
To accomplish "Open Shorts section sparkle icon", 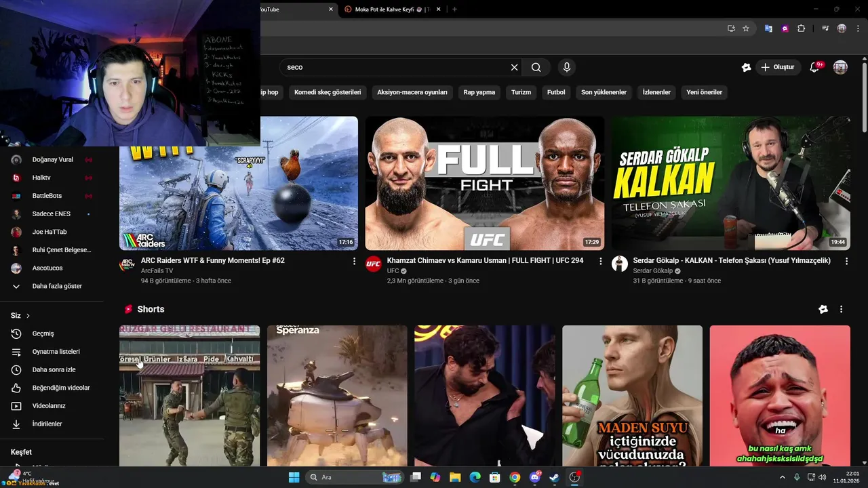I will (823, 309).
